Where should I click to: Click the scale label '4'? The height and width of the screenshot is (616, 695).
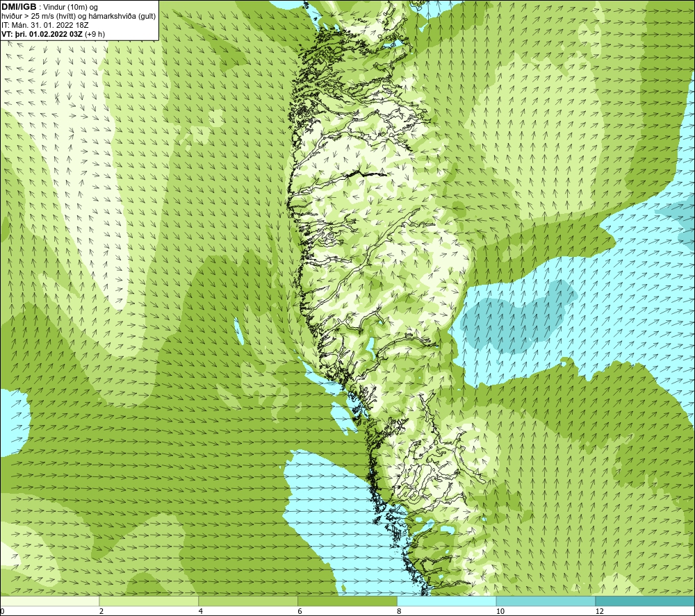click(201, 612)
